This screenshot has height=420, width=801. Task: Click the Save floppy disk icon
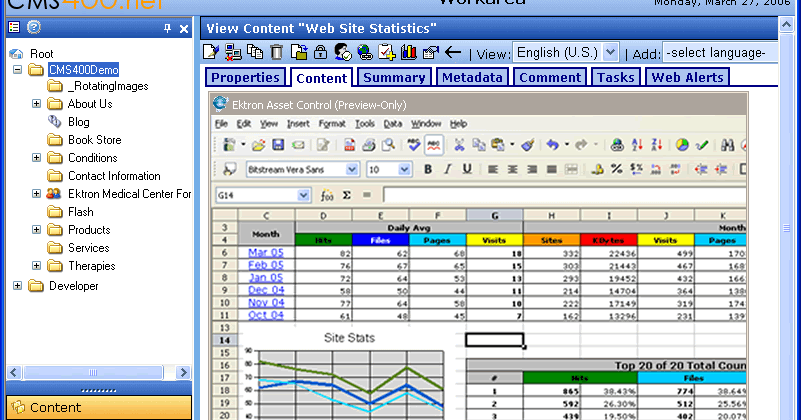click(278, 145)
